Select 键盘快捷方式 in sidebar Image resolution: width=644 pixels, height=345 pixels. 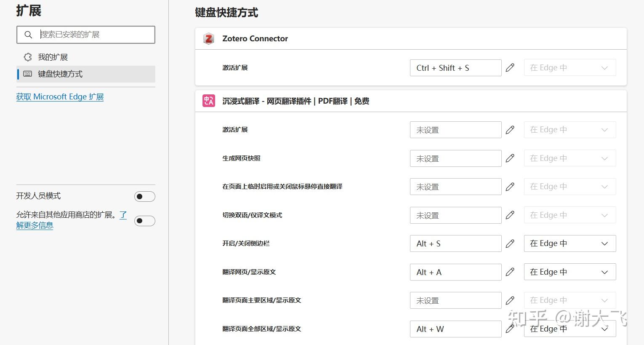pos(60,74)
